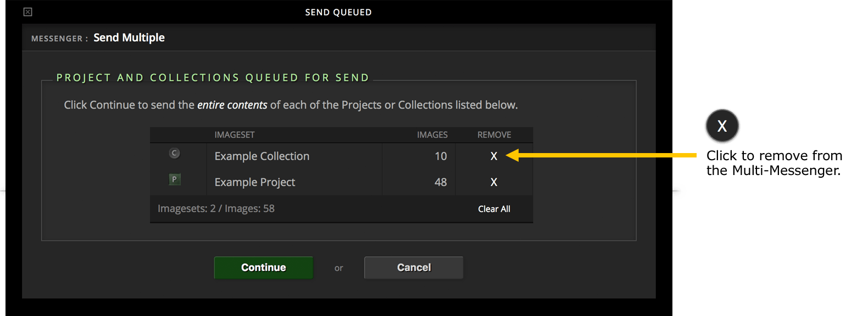Image resolution: width=868 pixels, height=316 pixels.
Task: Remove Example Project using its X
Action: [494, 182]
